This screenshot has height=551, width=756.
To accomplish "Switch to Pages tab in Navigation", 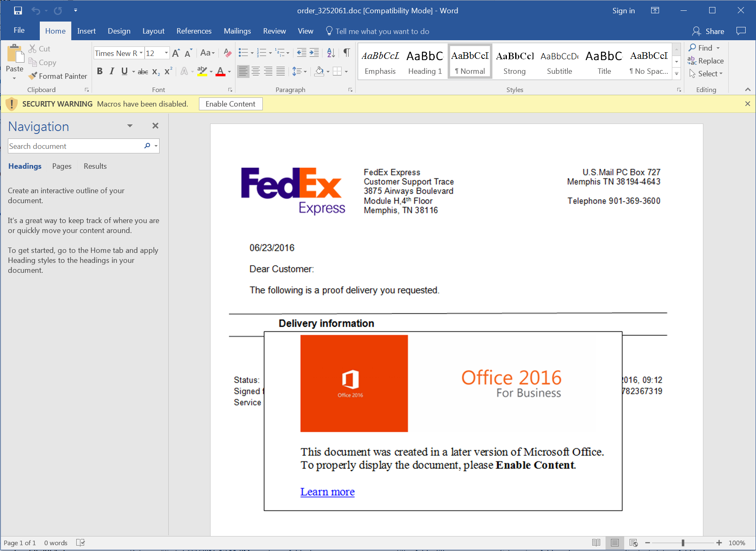I will click(x=62, y=166).
